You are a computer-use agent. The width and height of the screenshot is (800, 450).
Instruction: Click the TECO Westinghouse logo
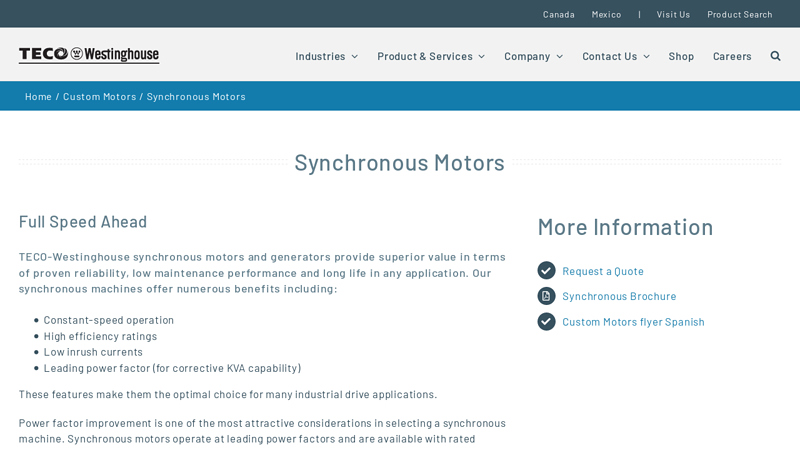pyautogui.click(x=89, y=55)
